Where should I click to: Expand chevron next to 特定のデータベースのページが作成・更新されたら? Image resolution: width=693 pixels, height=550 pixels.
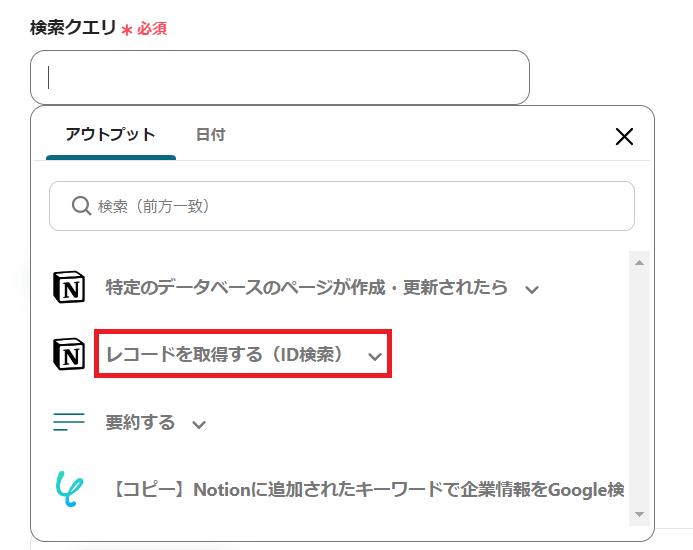(532, 290)
